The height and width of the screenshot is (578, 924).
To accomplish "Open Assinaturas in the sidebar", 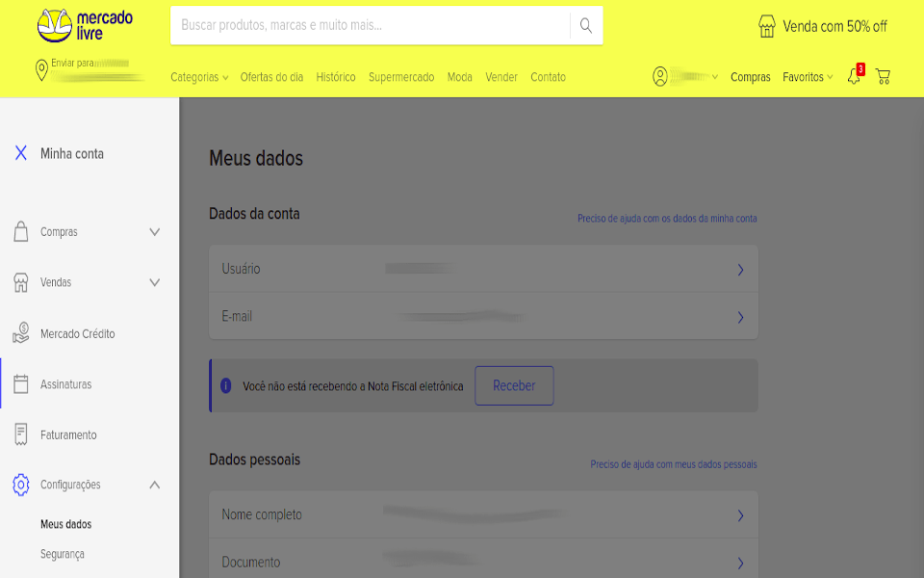I will pyautogui.click(x=66, y=384).
